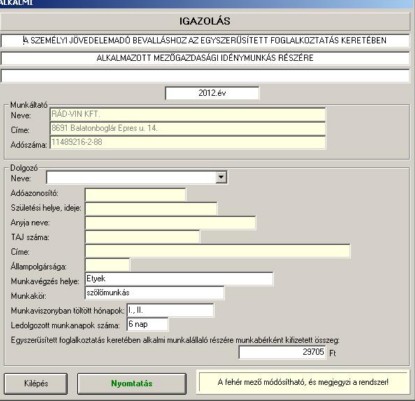Click the Munkavégzés helye field containing Etyek
Screen dimensions: 415x401
[179, 279]
